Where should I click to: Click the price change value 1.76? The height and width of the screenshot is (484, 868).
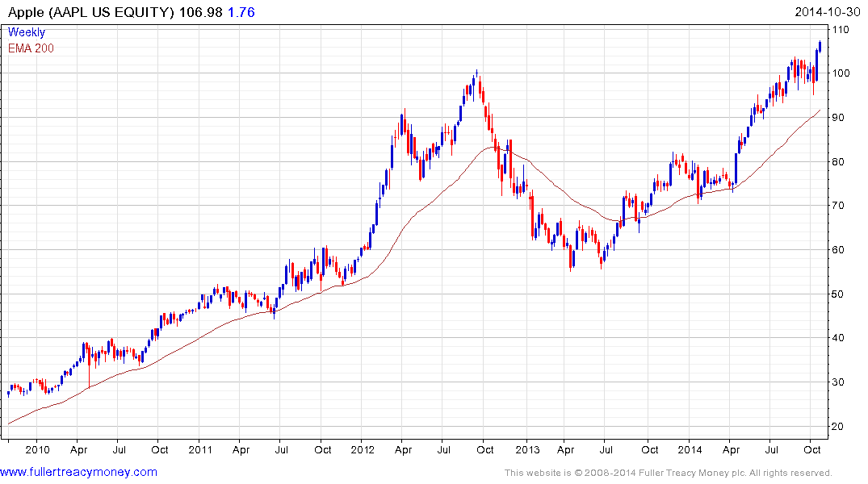click(x=241, y=12)
